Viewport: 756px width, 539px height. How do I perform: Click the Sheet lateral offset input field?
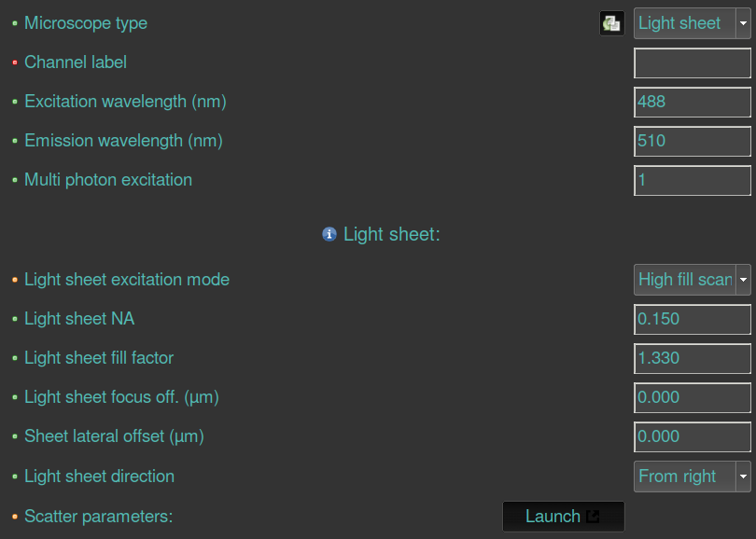point(692,436)
